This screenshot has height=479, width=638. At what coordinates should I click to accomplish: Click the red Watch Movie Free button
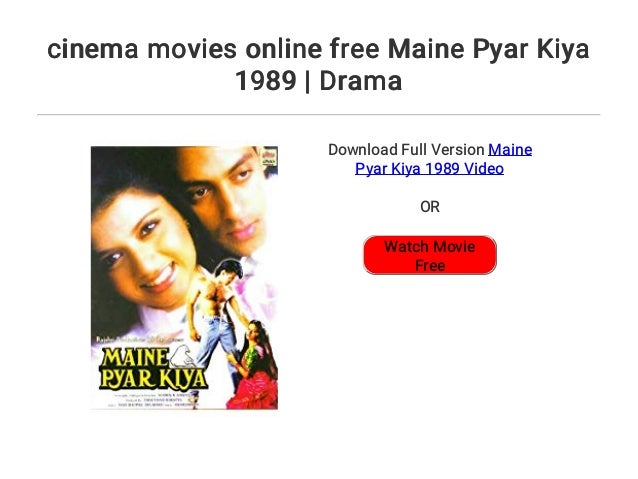pyautogui.click(x=430, y=255)
